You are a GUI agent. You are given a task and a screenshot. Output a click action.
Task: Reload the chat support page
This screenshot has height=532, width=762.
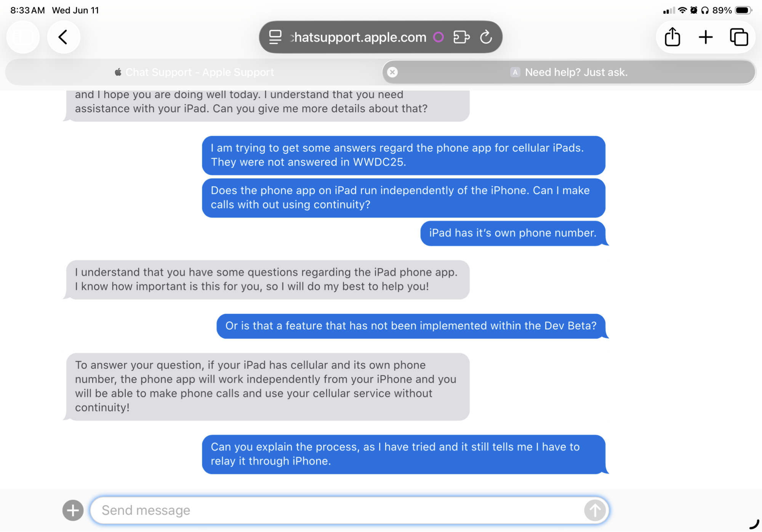click(x=486, y=37)
